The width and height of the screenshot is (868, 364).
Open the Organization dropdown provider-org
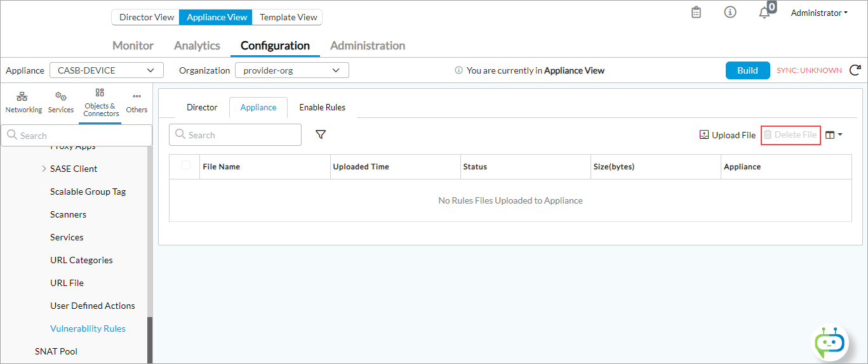coord(291,70)
